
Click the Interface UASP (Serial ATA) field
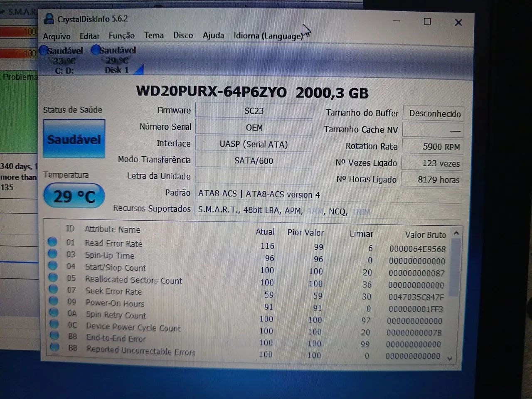coord(254,144)
